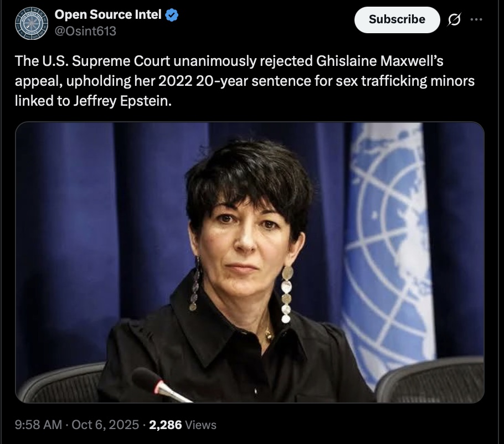
Task: Open the three-dot more options menu
Action: point(476,19)
